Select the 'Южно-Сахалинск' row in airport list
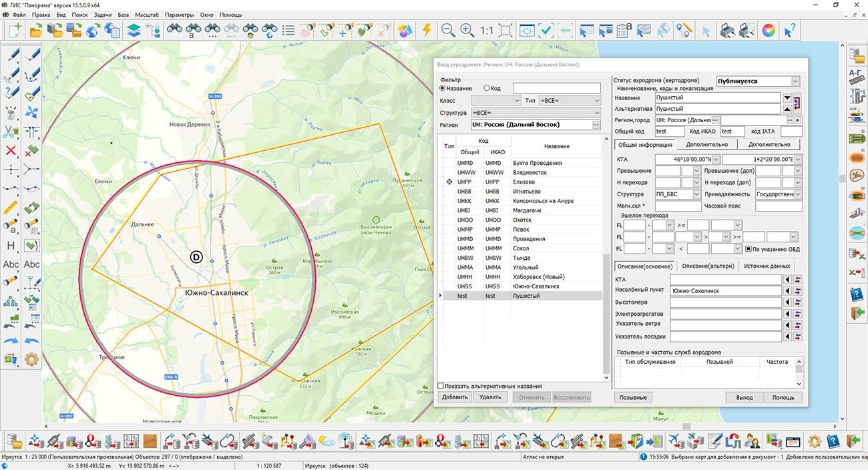The image size is (868, 470). point(535,286)
